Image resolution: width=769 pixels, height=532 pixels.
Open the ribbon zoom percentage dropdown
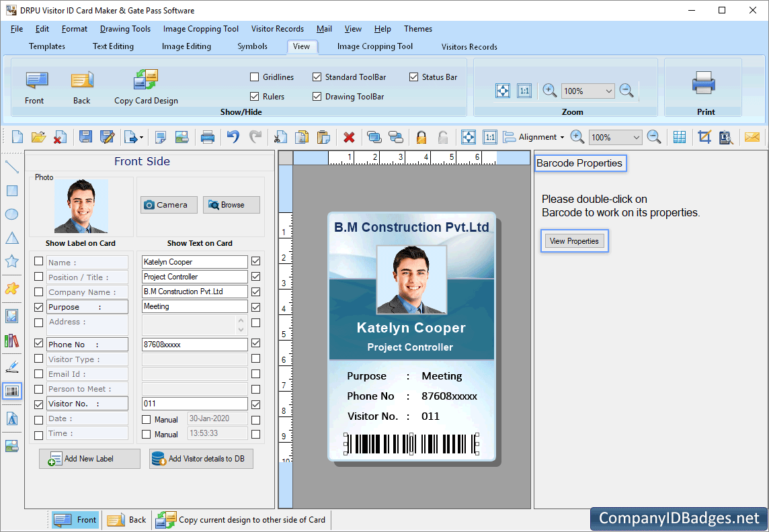tap(608, 91)
